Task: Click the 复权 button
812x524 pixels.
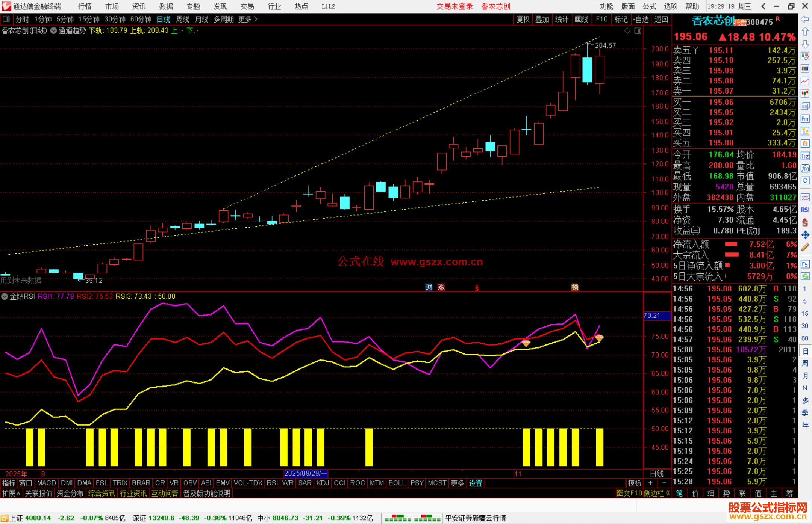Action: (x=523, y=19)
